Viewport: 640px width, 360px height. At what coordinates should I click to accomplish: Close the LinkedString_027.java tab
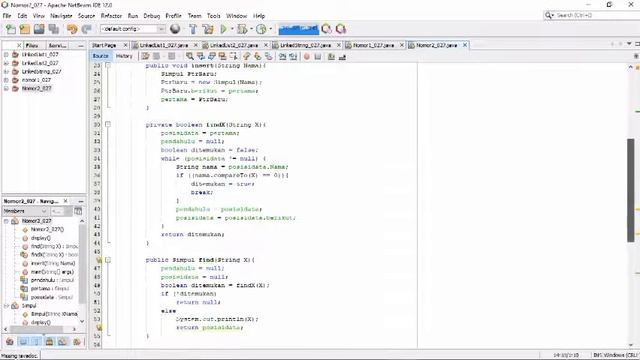pyautogui.click(x=338, y=45)
